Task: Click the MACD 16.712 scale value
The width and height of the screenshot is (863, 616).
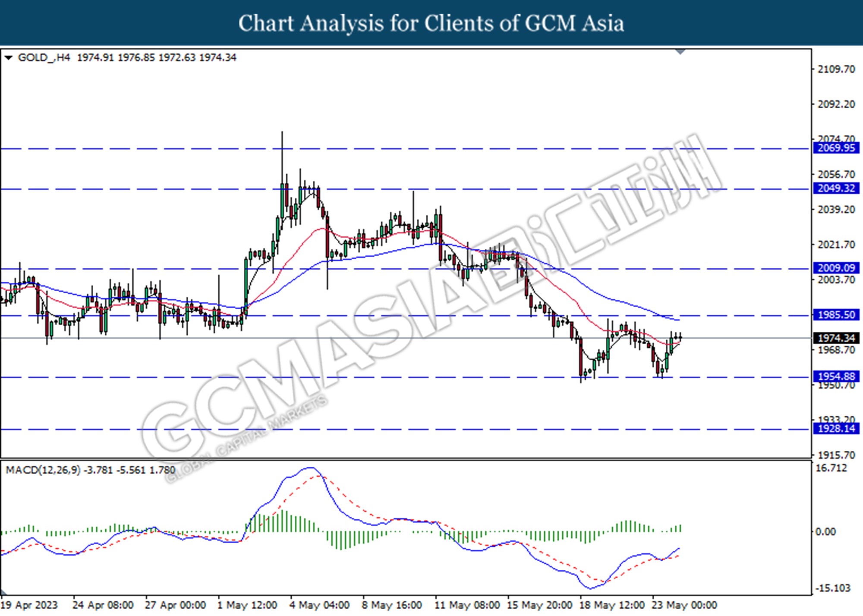Action: 831,468
